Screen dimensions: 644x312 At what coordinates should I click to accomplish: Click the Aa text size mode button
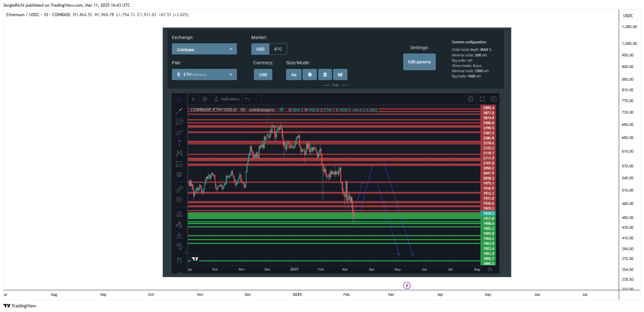pos(294,74)
